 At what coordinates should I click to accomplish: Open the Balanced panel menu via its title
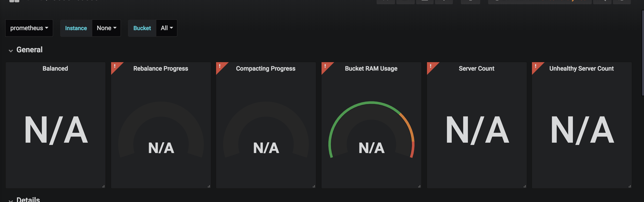tap(55, 68)
